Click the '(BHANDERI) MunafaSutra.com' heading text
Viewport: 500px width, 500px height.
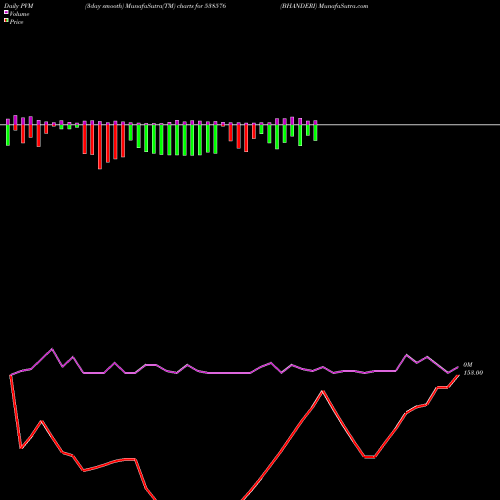coord(324,6)
